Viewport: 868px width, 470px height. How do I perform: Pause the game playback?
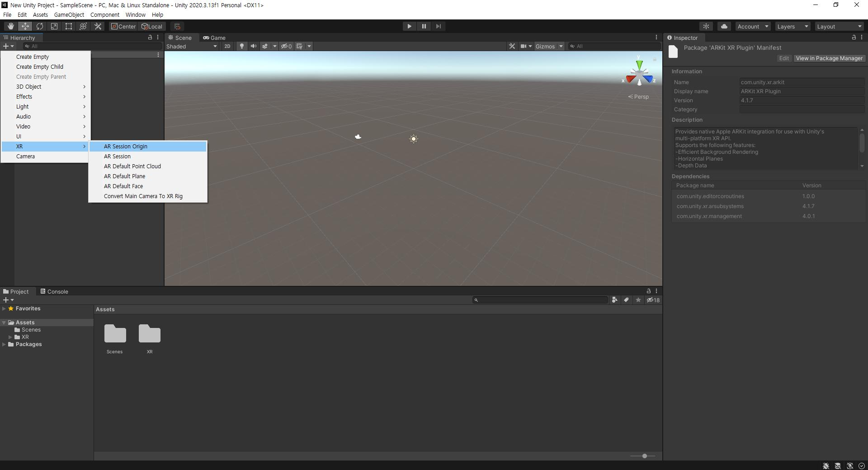(424, 26)
